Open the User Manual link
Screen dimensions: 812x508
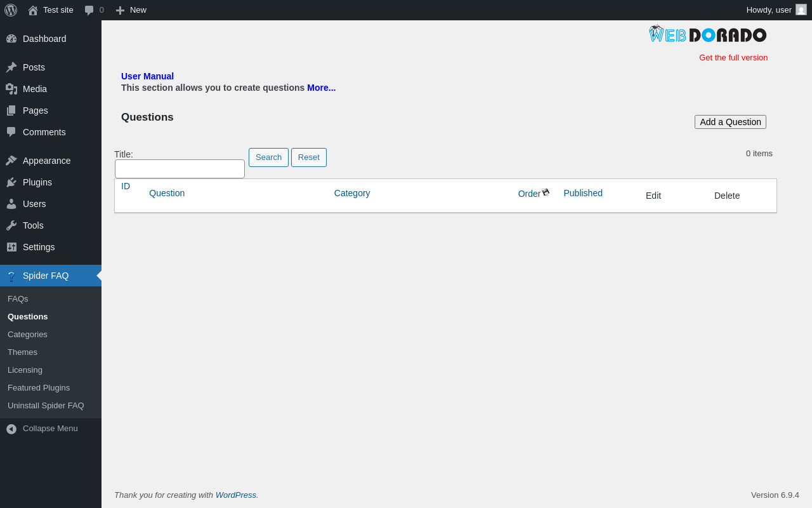pos(147,76)
